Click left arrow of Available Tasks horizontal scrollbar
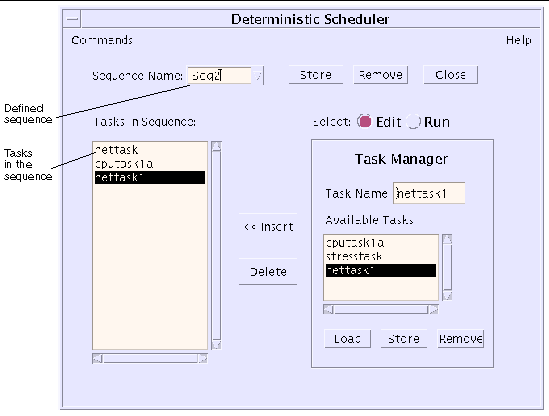The image size is (549, 416). pos(328,310)
